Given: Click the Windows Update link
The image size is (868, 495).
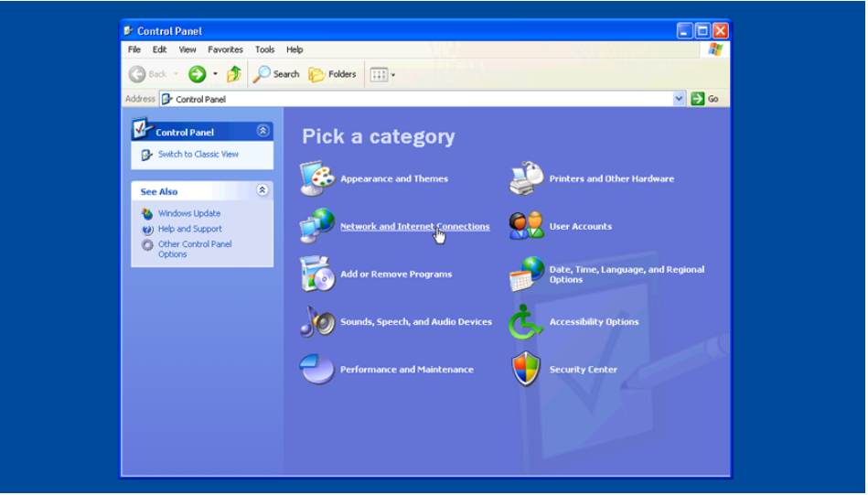Looking at the screenshot, I should click(189, 213).
